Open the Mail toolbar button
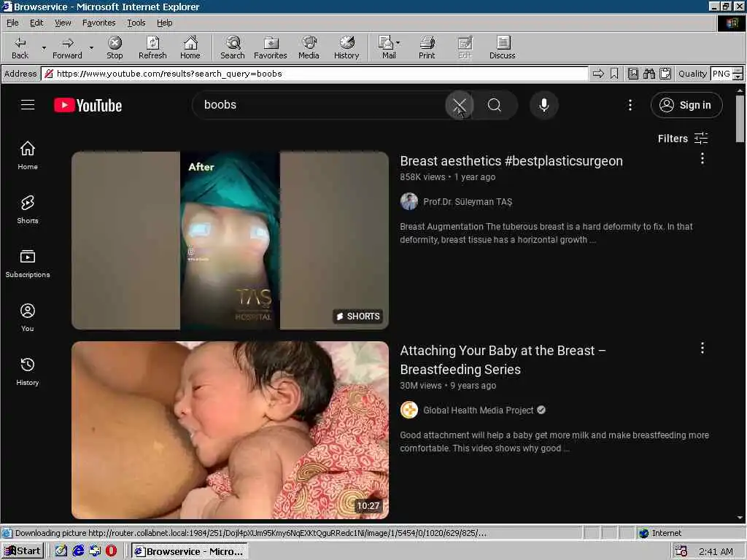 [387, 47]
